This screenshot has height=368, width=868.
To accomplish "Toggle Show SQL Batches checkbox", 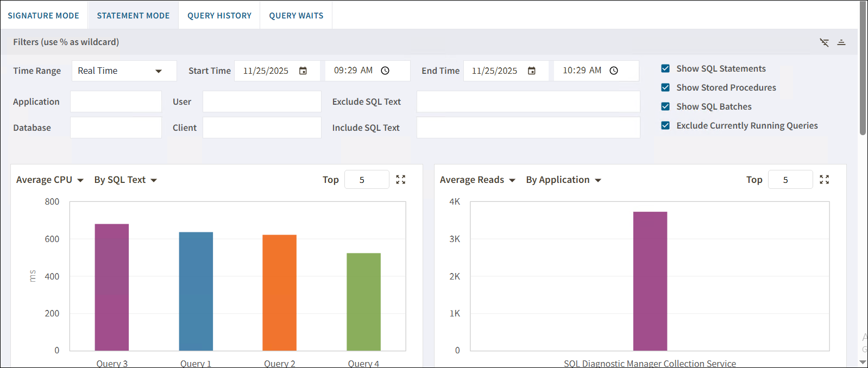I will click(x=665, y=106).
